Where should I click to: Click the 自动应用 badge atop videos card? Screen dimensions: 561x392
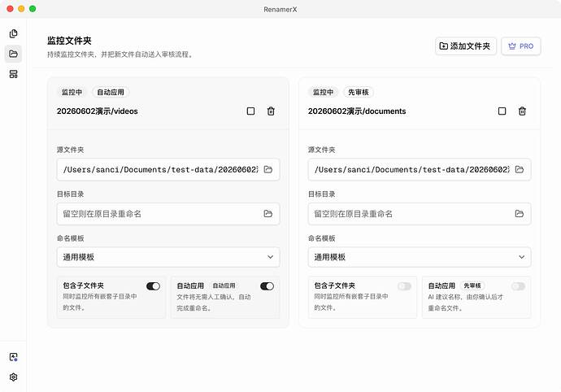click(111, 92)
